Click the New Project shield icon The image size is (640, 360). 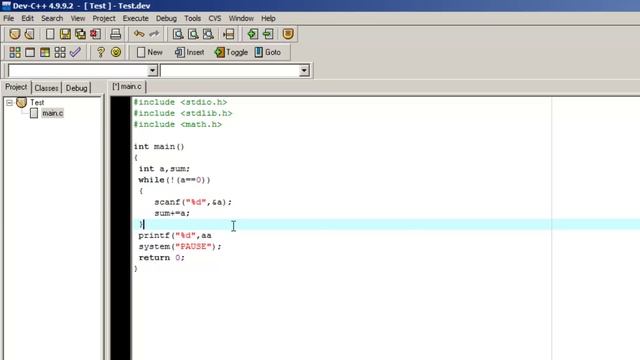click(x=15, y=34)
